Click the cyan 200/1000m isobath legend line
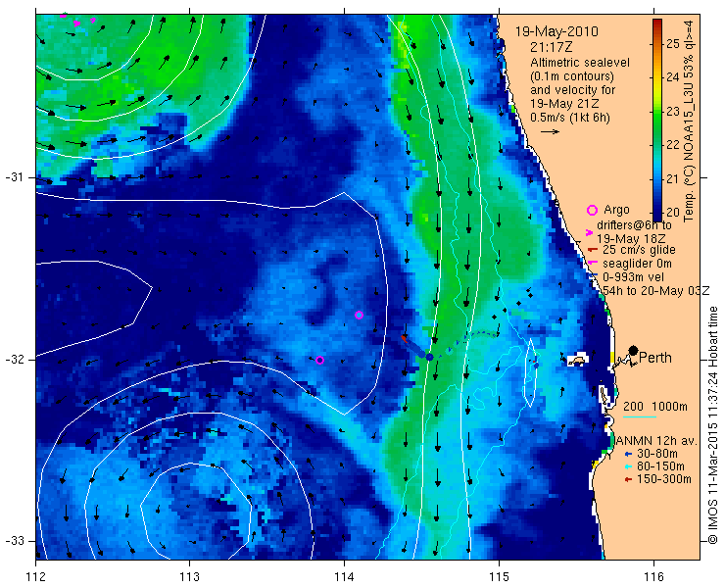725x588 pixels. tap(640, 417)
